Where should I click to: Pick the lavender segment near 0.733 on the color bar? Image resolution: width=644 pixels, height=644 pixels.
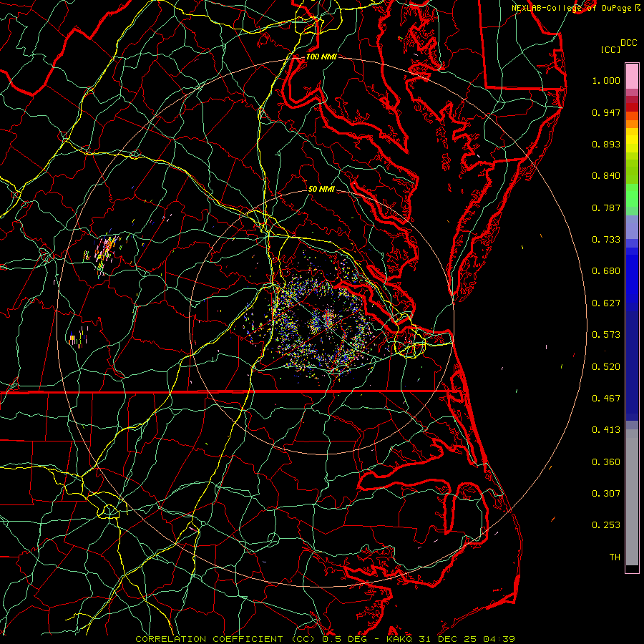point(632,227)
